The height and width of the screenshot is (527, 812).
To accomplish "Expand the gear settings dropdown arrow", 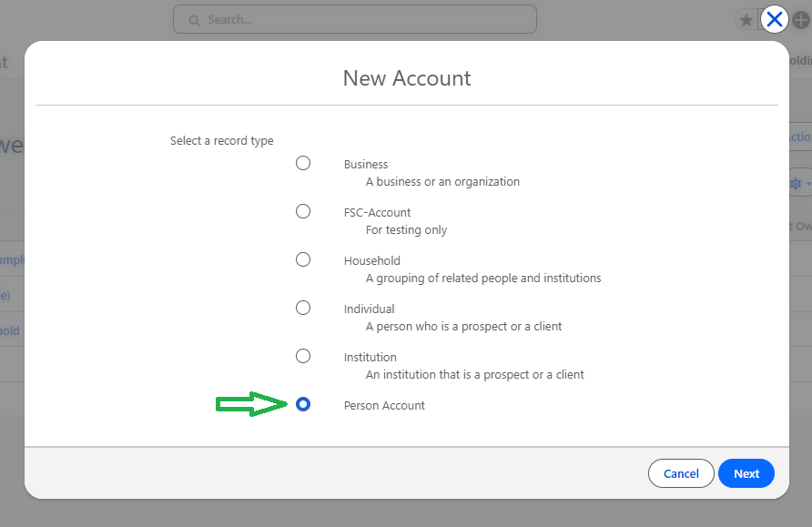I will click(807, 184).
